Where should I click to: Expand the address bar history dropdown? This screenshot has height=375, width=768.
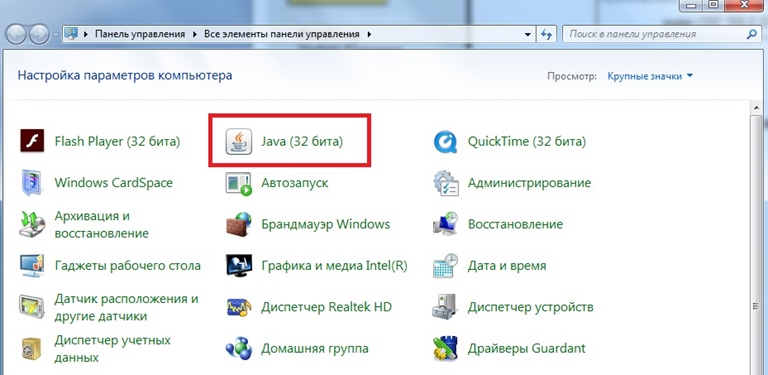point(528,35)
